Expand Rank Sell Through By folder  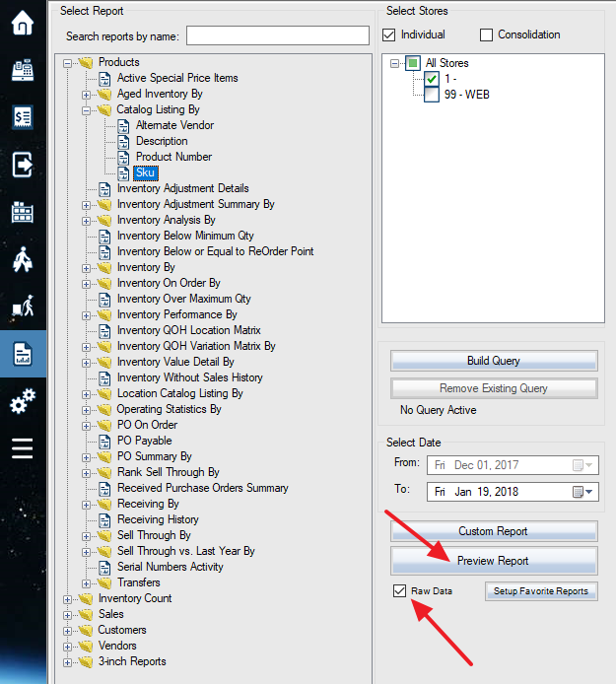(x=86, y=473)
